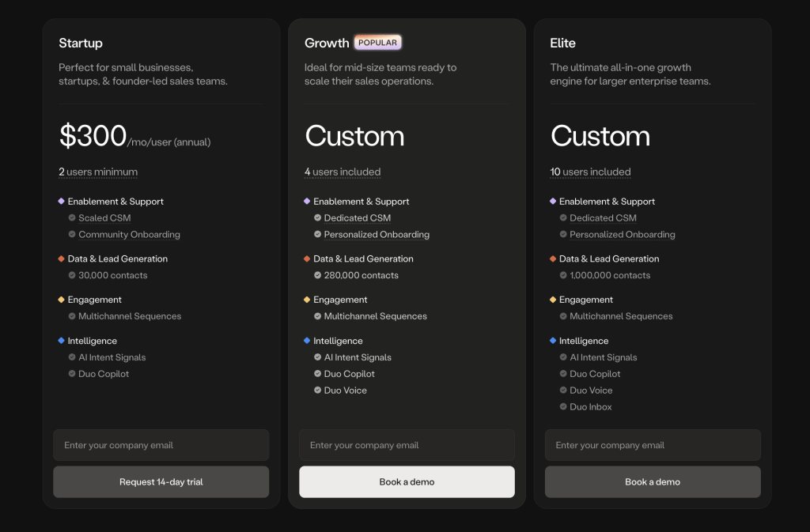Image resolution: width=810 pixels, height=532 pixels.
Task: Click the check icon beside 1,000,000 contacts
Action: pos(563,276)
